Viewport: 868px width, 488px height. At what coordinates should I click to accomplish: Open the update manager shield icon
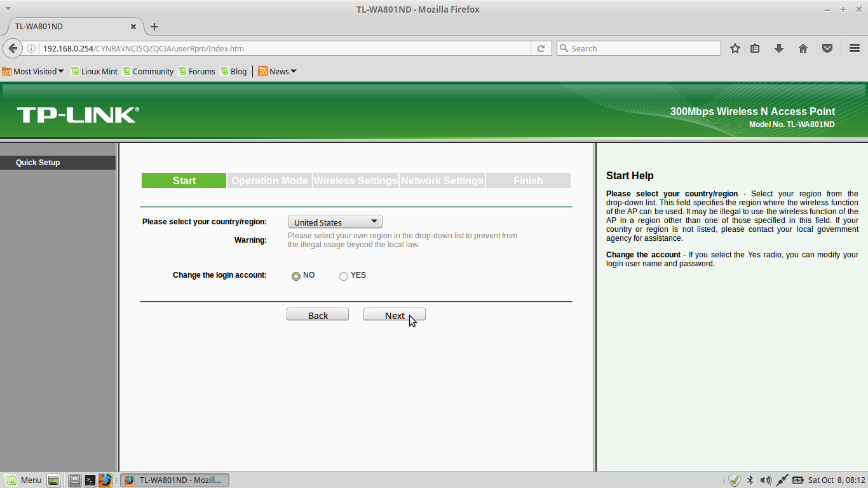point(735,480)
